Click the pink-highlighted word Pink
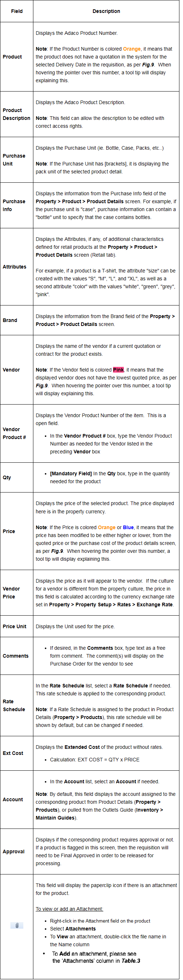The height and width of the screenshot is (980, 183). (x=118, y=369)
